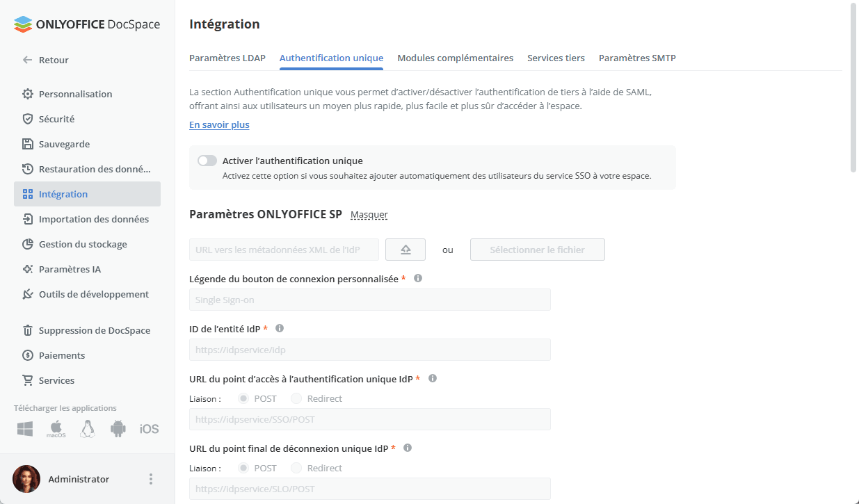Select POST binding for SSO authentication URL
Screen dimensions: 859x504
pos(242,398)
